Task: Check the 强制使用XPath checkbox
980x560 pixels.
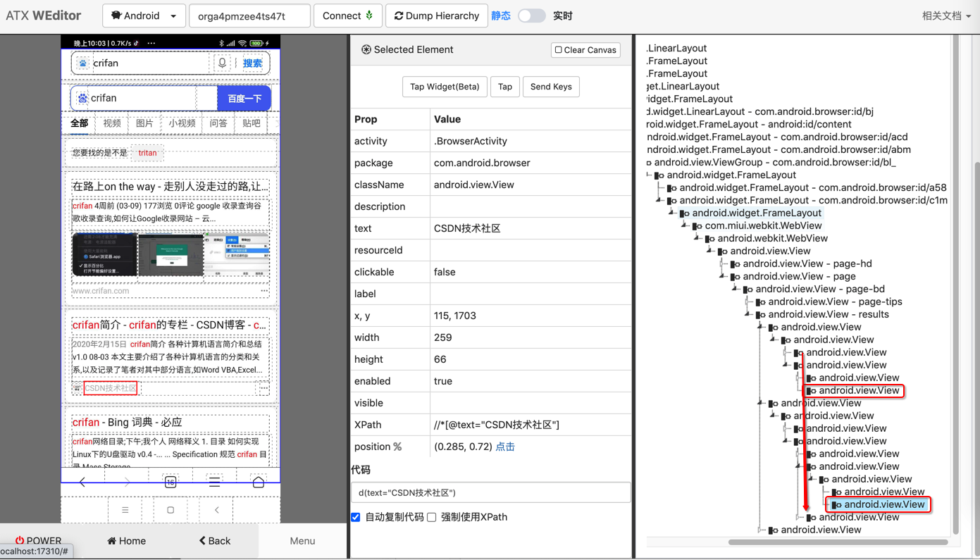Action: [432, 517]
